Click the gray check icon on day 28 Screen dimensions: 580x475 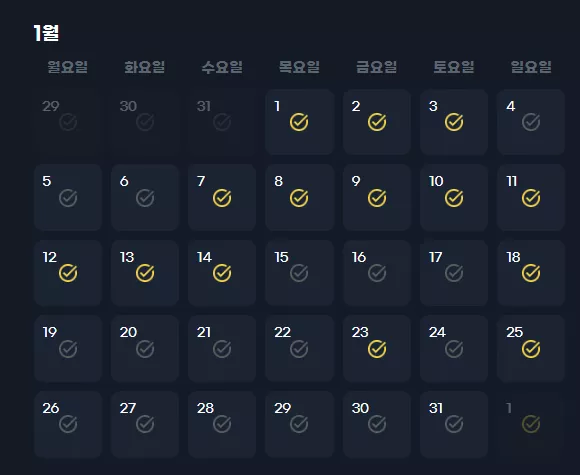[222, 424]
